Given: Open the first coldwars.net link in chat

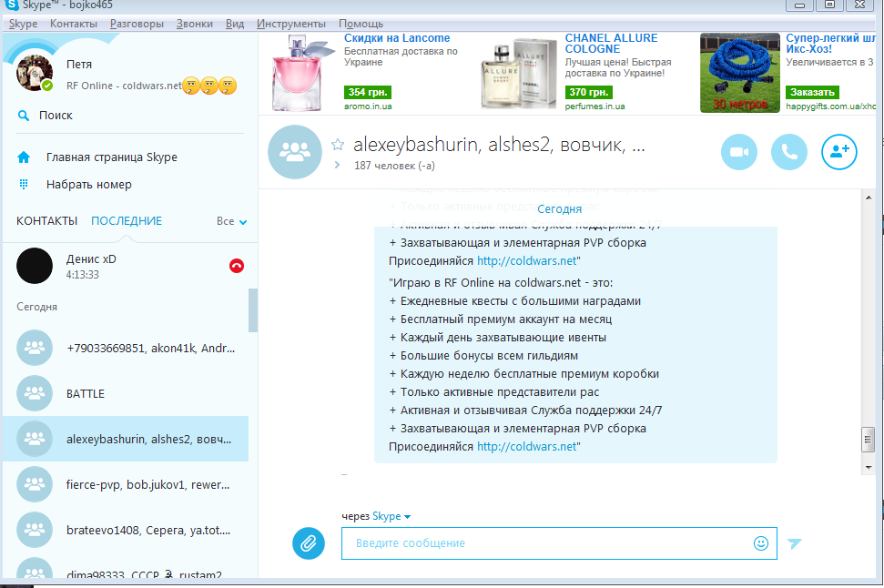Looking at the screenshot, I should 527,261.
